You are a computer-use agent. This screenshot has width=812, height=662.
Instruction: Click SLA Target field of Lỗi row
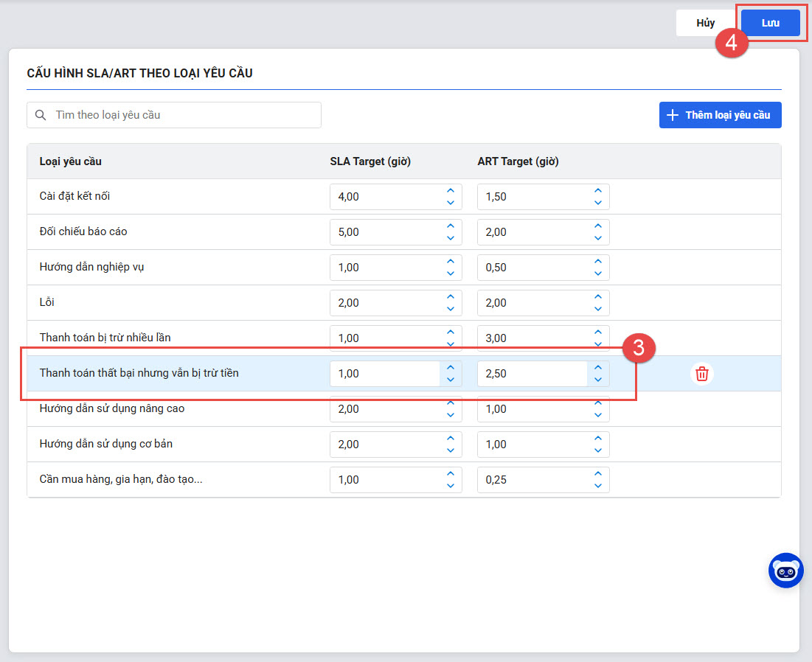click(384, 303)
